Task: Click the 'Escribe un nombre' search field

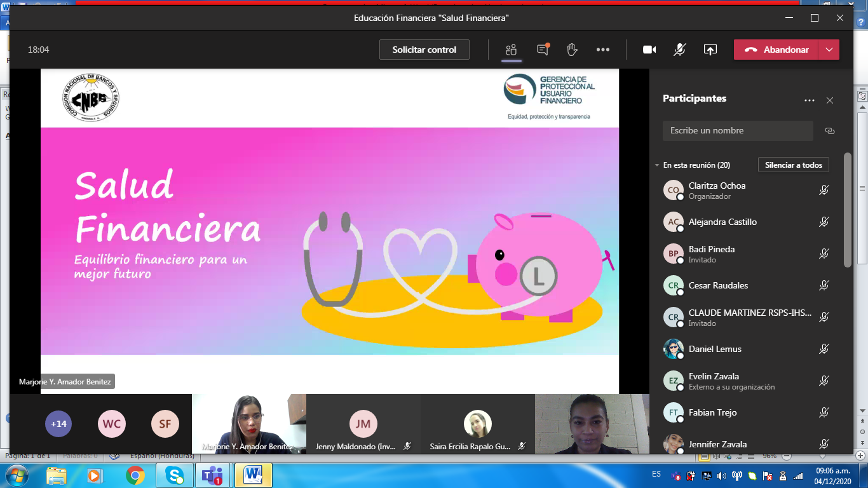Action: [x=737, y=131]
